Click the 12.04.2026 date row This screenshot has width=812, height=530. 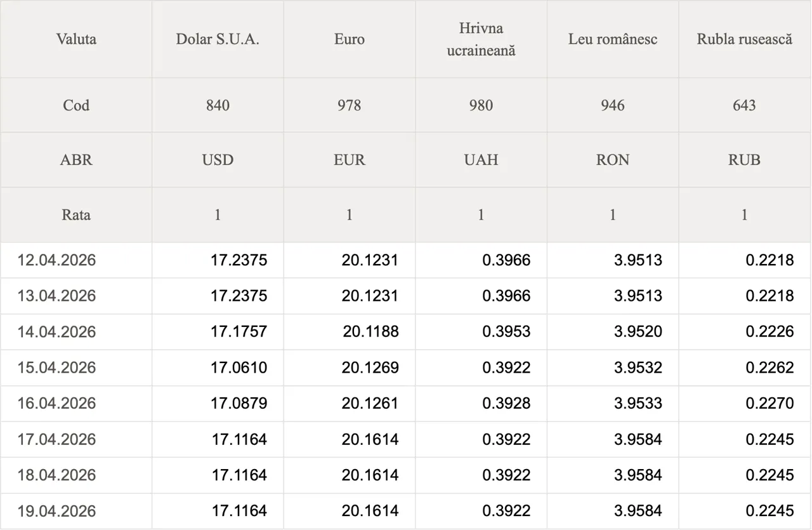pos(57,260)
